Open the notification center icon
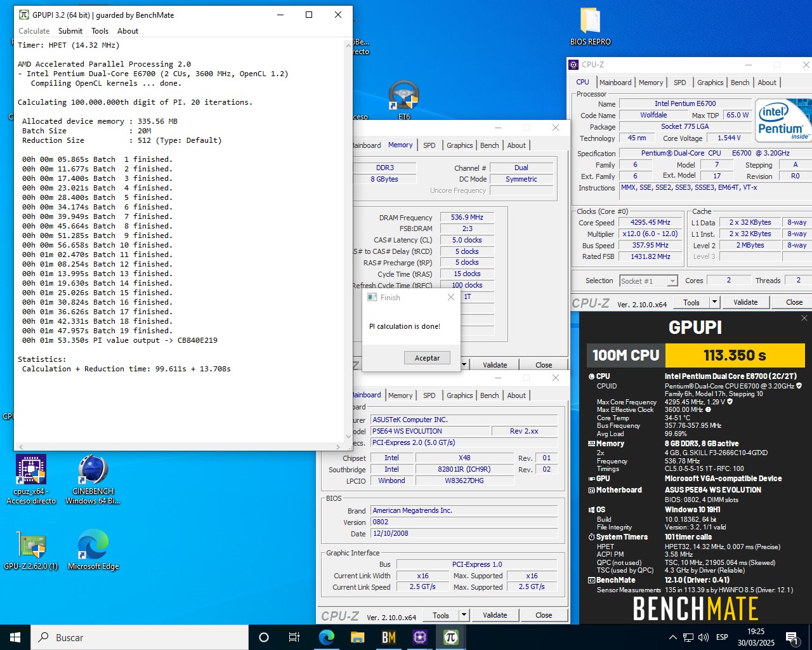 (792, 637)
